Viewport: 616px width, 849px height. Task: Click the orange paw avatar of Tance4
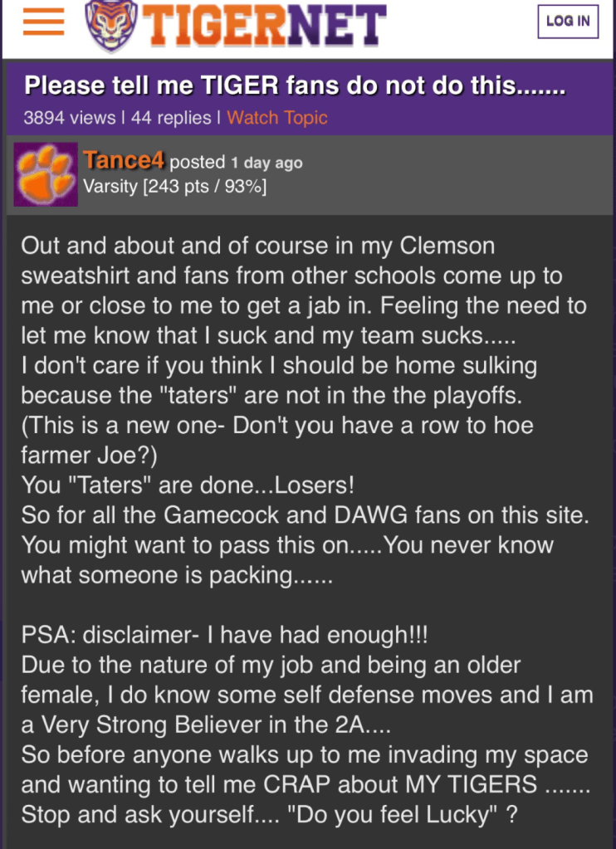pyautogui.click(x=46, y=175)
